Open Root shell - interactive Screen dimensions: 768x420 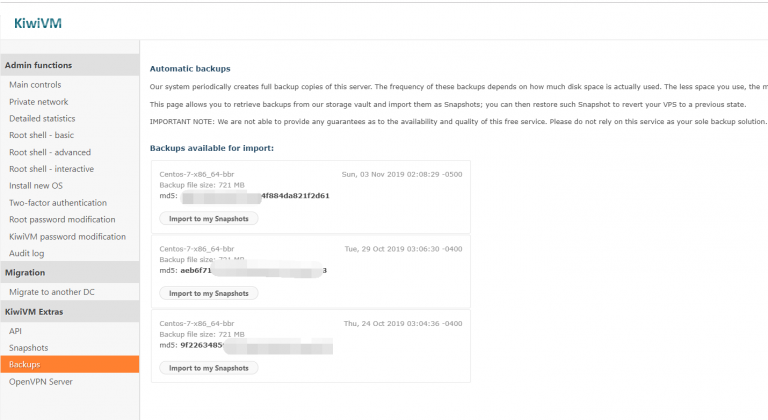pos(51,169)
